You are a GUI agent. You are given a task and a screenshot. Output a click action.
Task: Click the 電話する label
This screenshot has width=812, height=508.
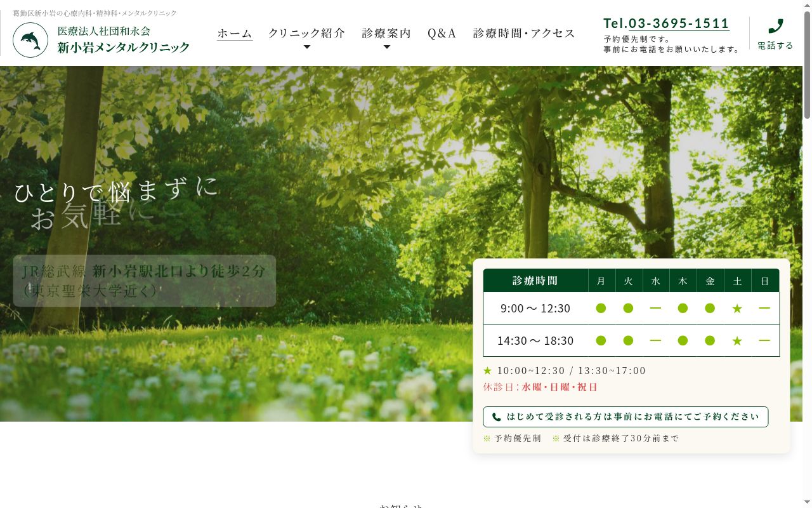click(x=775, y=46)
